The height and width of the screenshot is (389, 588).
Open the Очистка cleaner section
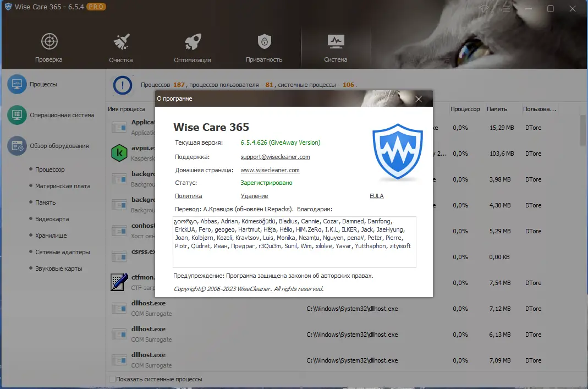pyautogui.click(x=121, y=48)
